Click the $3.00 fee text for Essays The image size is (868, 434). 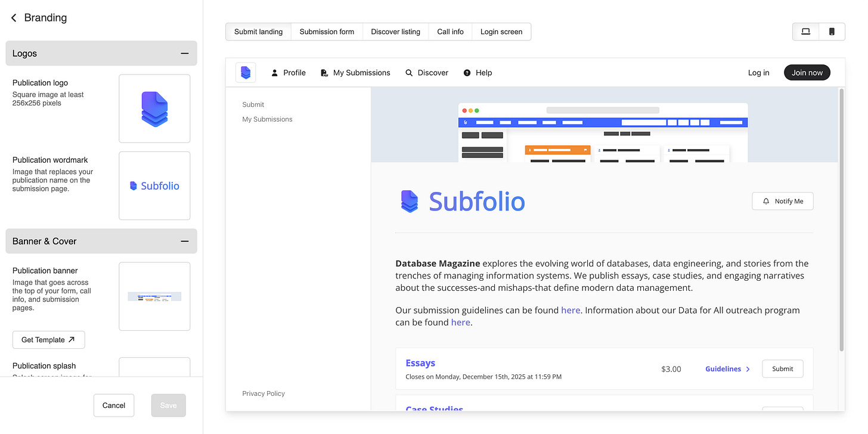pyautogui.click(x=671, y=369)
